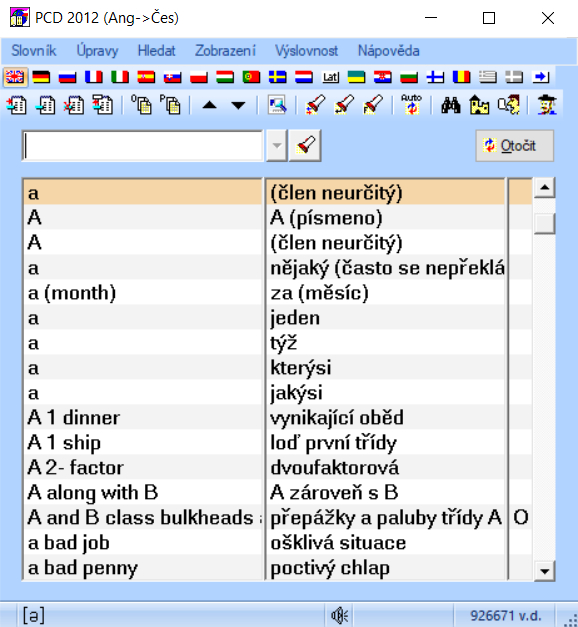
Task: Click the vertical scrollbar thumb
Action: (544, 224)
